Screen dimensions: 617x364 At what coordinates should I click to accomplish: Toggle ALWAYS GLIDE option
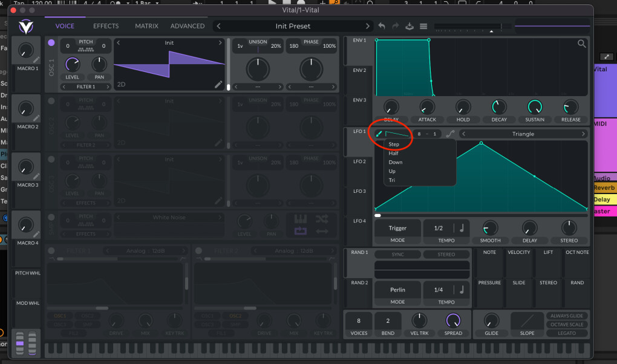(567, 316)
